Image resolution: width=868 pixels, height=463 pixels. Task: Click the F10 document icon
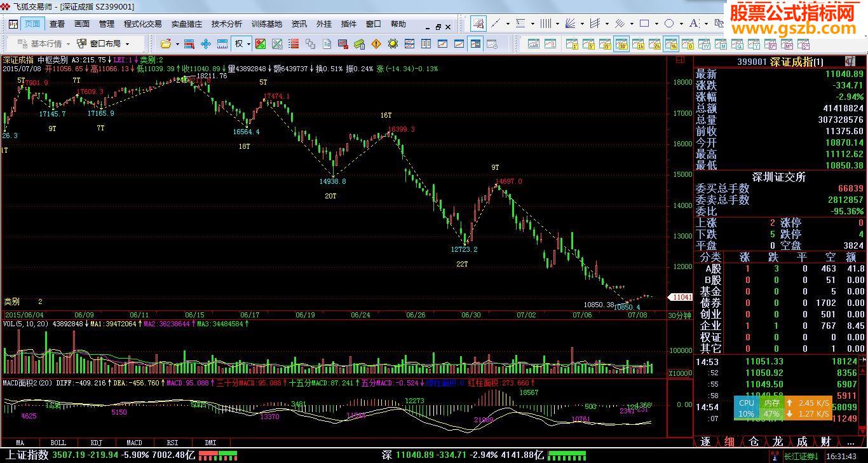coord(327,44)
